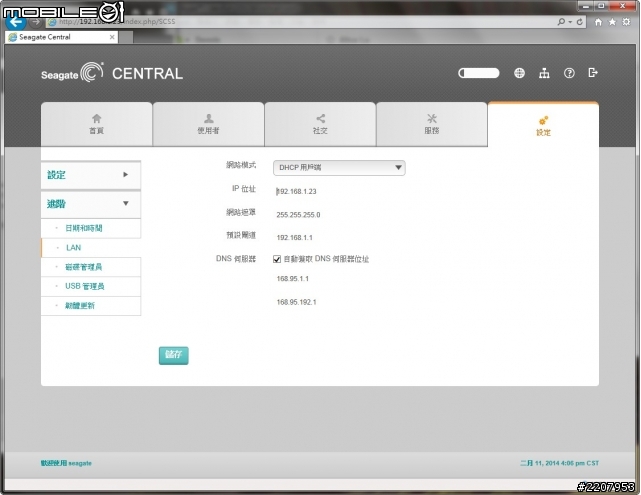Select the 設定 settings tab
Viewport: 641px width, 495px height.
click(543, 125)
